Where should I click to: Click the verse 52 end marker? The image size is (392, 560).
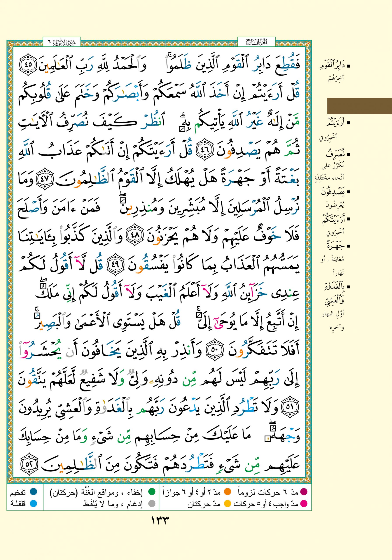[x=29, y=463]
